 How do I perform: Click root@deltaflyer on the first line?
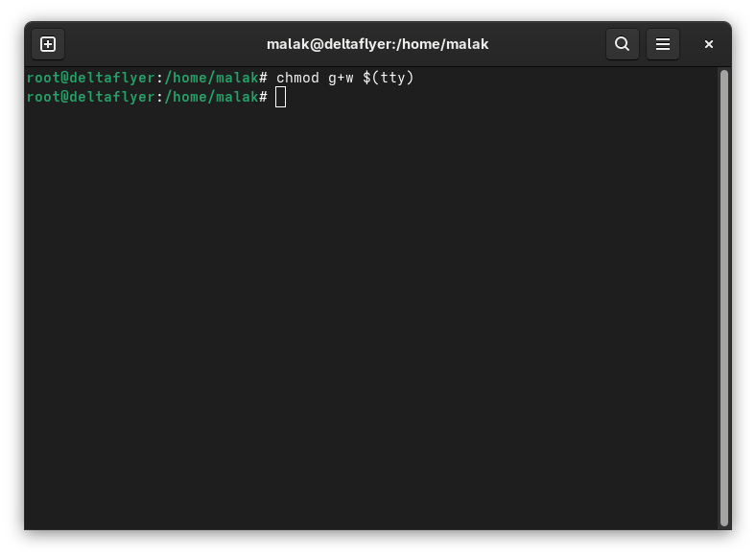tap(90, 78)
